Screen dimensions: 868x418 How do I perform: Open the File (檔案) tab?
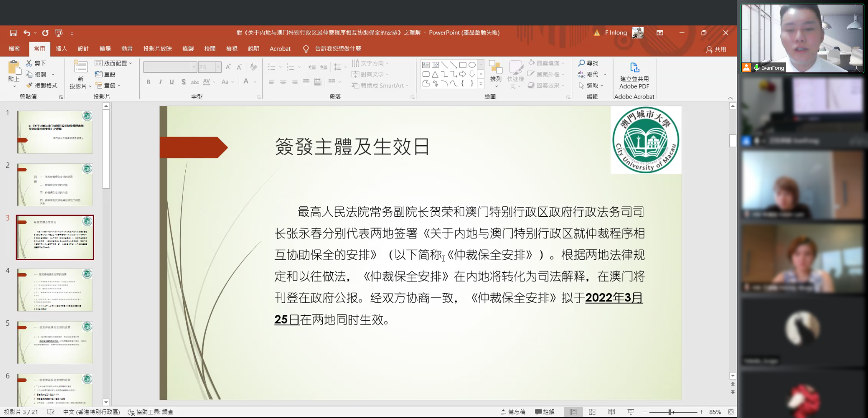click(x=14, y=49)
